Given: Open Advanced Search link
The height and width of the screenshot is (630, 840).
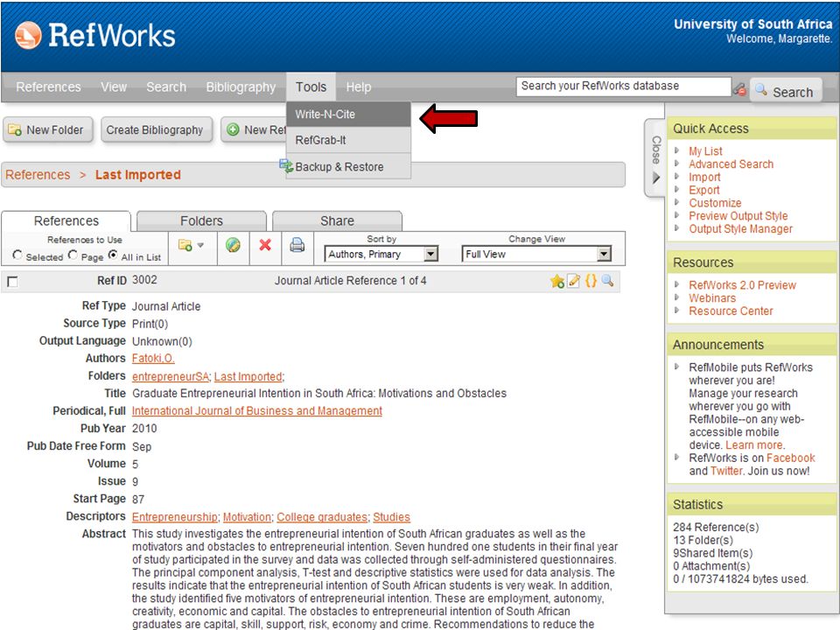Looking at the screenshot, I should (x=731, y=164).
